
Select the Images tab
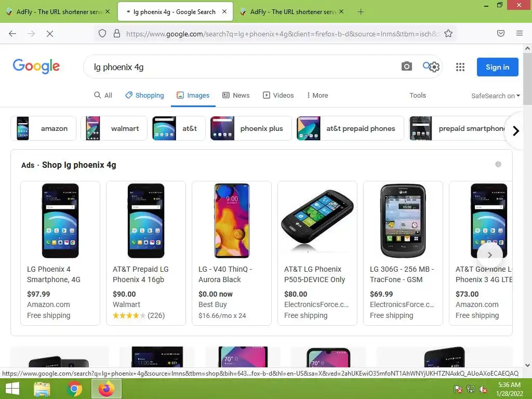[193, 96]
